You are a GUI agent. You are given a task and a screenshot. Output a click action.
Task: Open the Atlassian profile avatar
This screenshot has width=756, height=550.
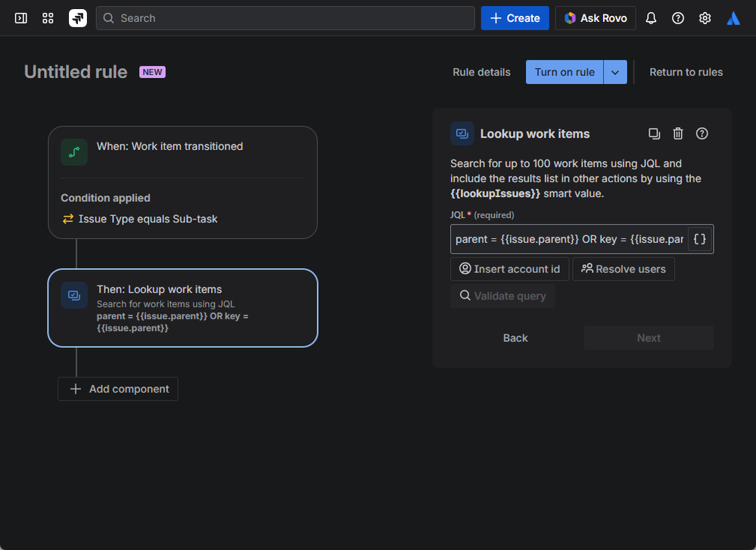[x=733, y=18]
